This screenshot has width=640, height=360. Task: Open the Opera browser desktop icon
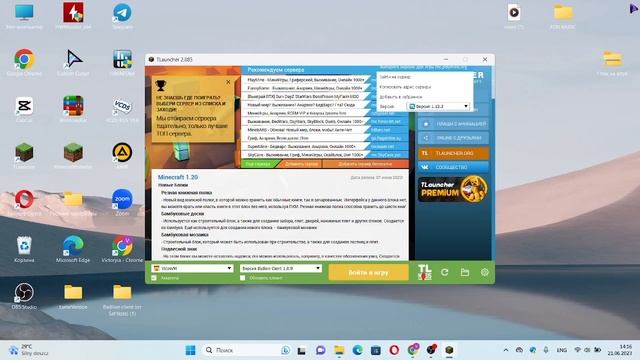(24, 202)
